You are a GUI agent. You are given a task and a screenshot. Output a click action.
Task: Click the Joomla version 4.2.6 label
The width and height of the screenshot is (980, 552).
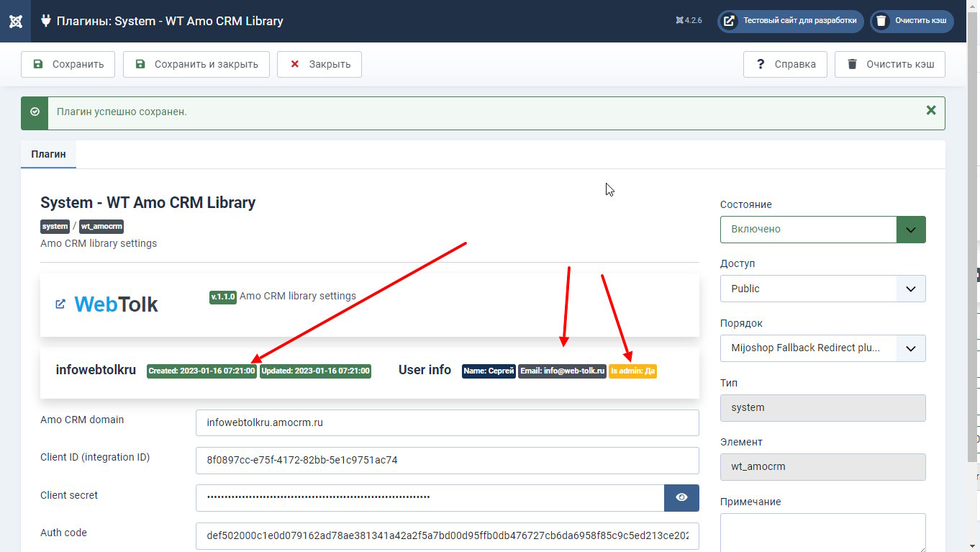[689, 21]
